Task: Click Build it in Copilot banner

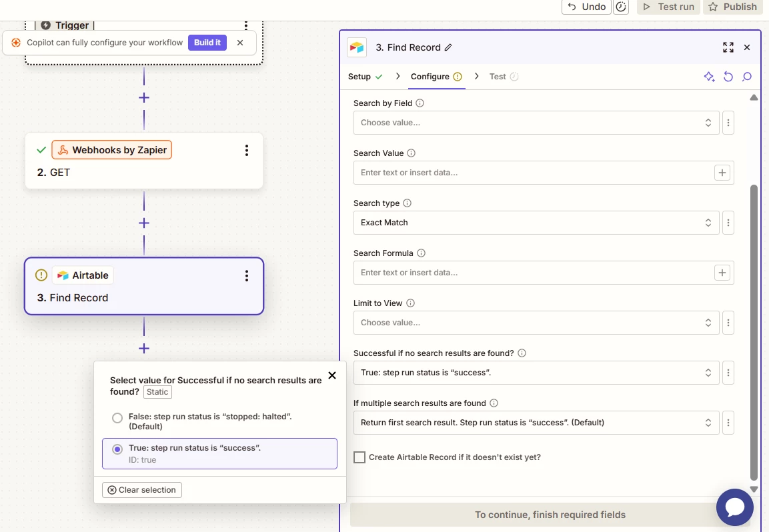Action: point(207,43)
